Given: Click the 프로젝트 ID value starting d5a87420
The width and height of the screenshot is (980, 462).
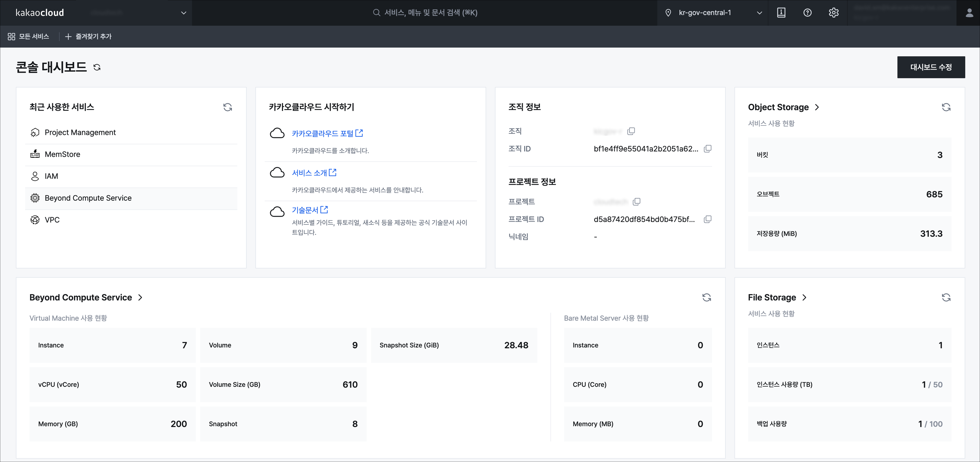Looking at the screenshot, I should tap(644, 219).
